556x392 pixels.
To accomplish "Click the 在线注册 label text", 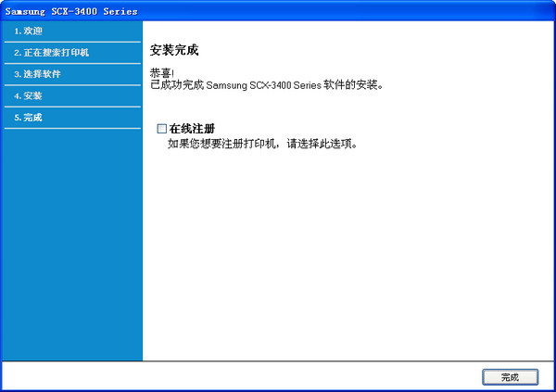I will click(x=192, y=129).
